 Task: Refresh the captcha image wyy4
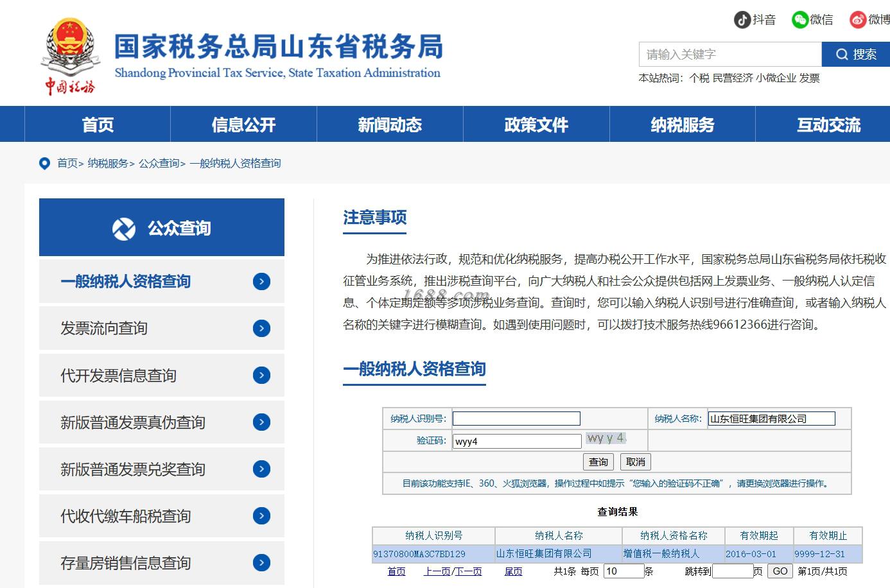606,438
